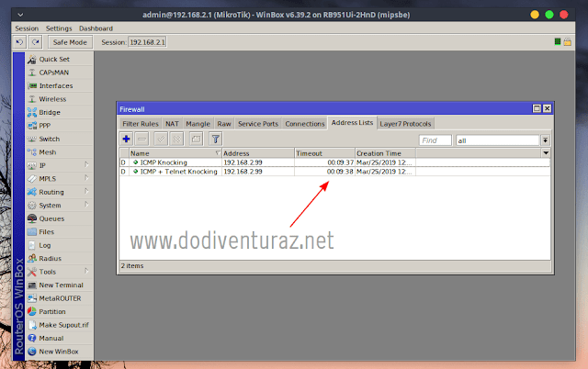
Task: Open the 'all' address list filter dropdown
Action: coord(545,140)
